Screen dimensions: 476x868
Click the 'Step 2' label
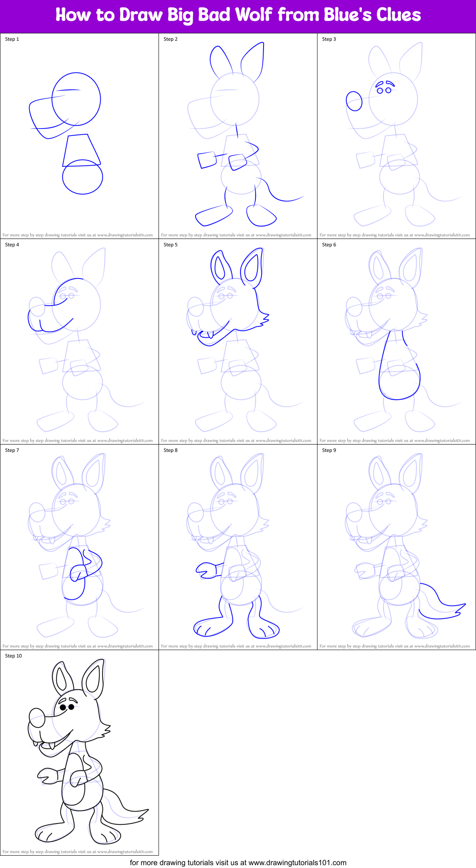coord(170,39)
